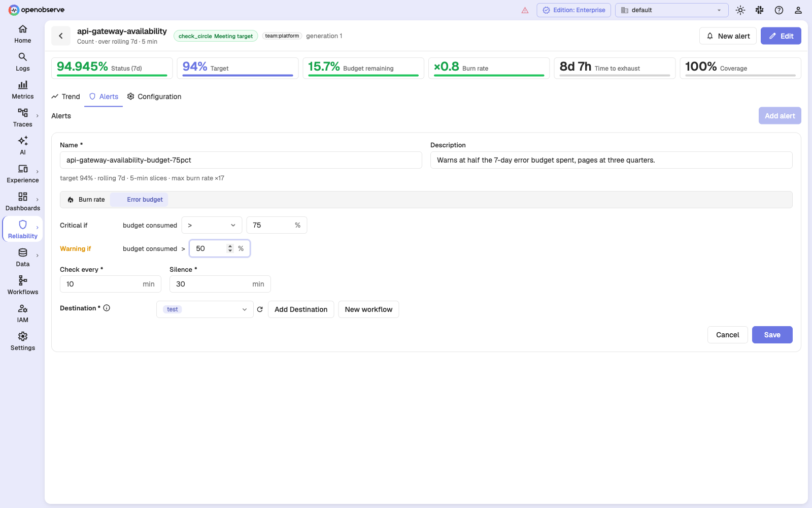Image resolution: width=812 pixels, height=508 pixels.
Task: Click the openobserve logo
Action: 37,10
